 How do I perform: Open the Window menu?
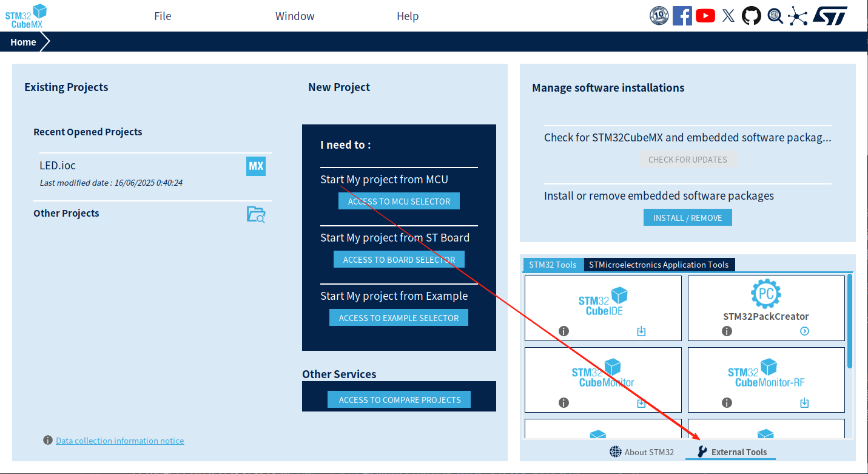pyautogui.click(x=295, y=16)
